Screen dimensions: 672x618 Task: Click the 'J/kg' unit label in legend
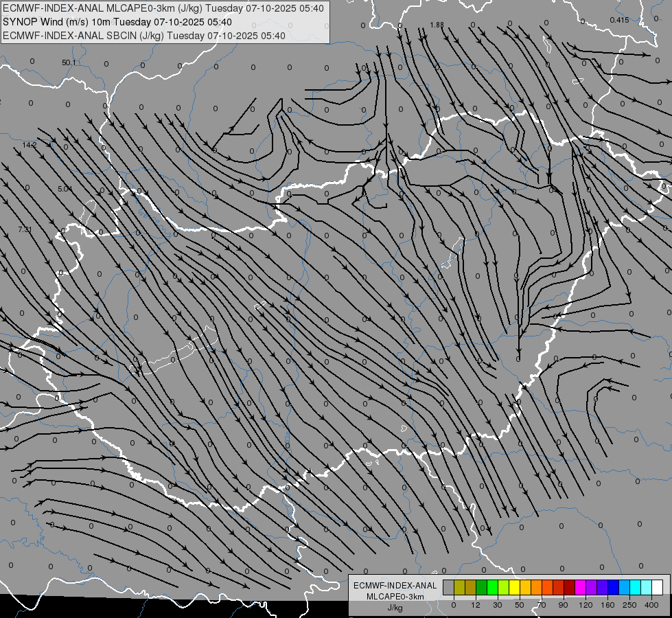tap(395, 608)
